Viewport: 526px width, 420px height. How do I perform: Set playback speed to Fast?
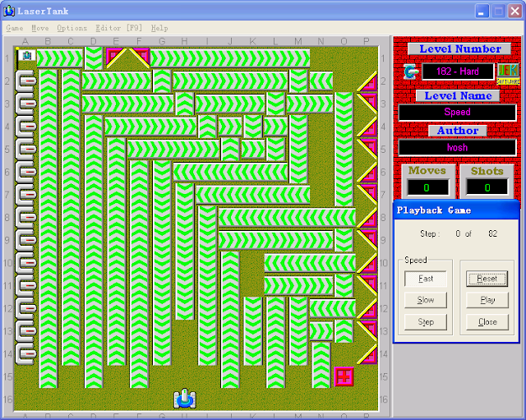(x=426, y=279)
